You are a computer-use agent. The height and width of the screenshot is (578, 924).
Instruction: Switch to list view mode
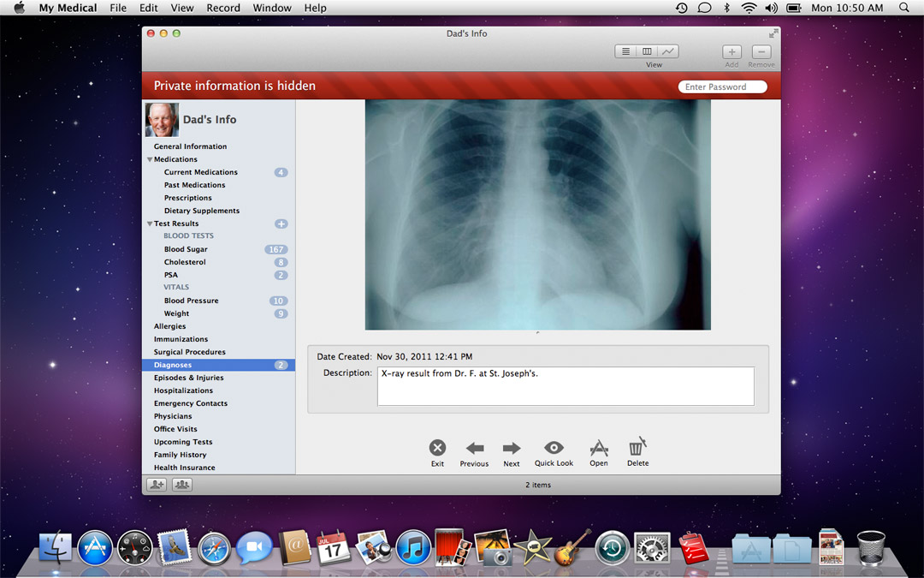coord(626,51)
